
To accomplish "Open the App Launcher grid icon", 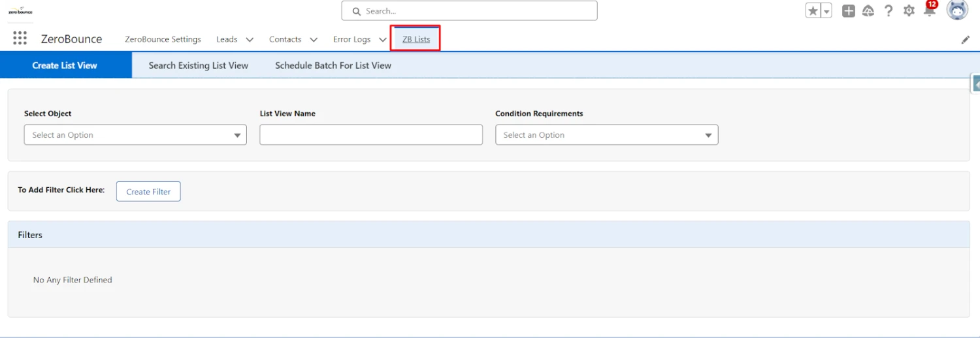I will tap(20, 38).
